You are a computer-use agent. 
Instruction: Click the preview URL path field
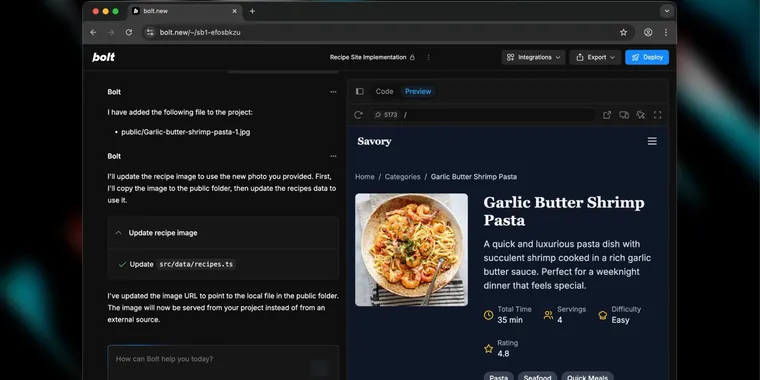coord(498,115)
